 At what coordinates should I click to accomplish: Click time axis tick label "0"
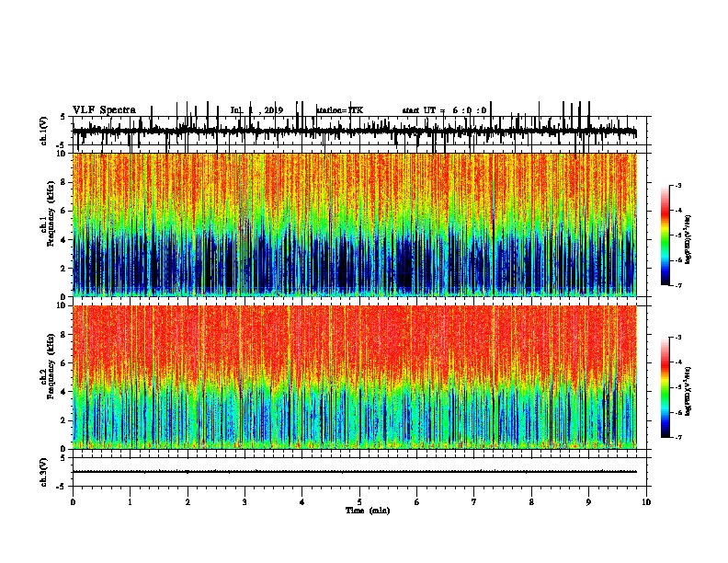[x=73, y=502]
